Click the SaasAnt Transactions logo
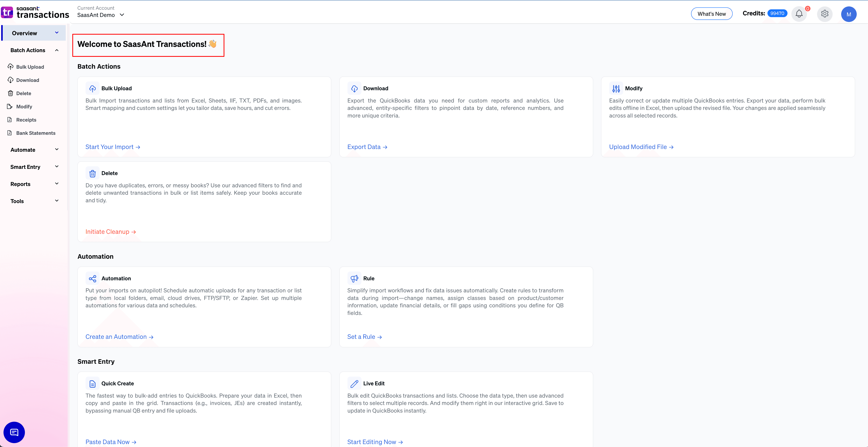This screenshot has height=447, width=868. pyautogui.click(x=35, y=12)
